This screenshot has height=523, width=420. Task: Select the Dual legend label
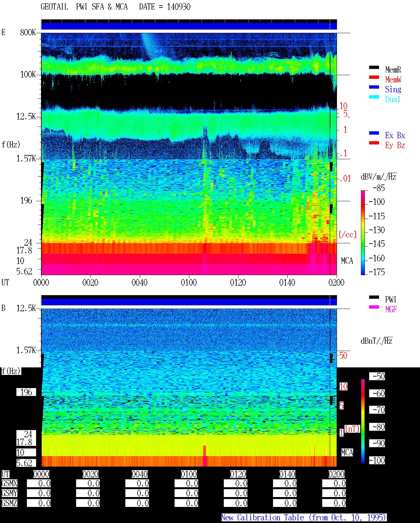[393, 99]
